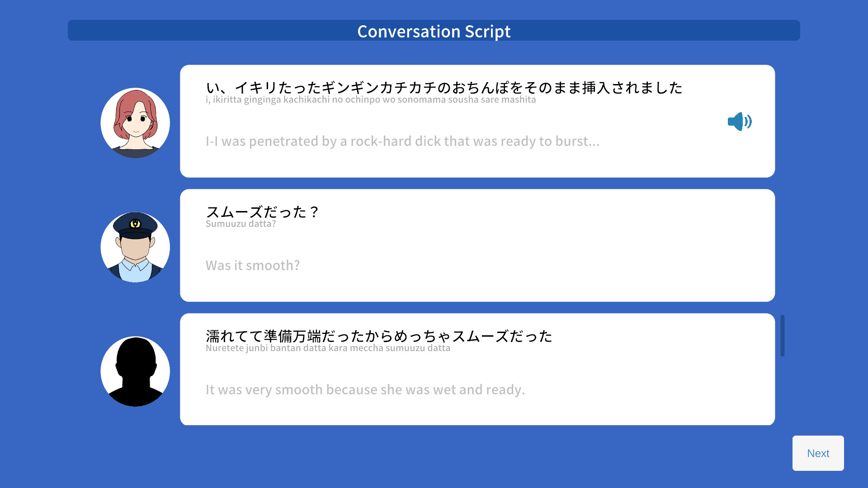The image size is (868, 488).
Task: Click the romaji "Sumuuzu datta?"
Action: [x=241, y=224]
